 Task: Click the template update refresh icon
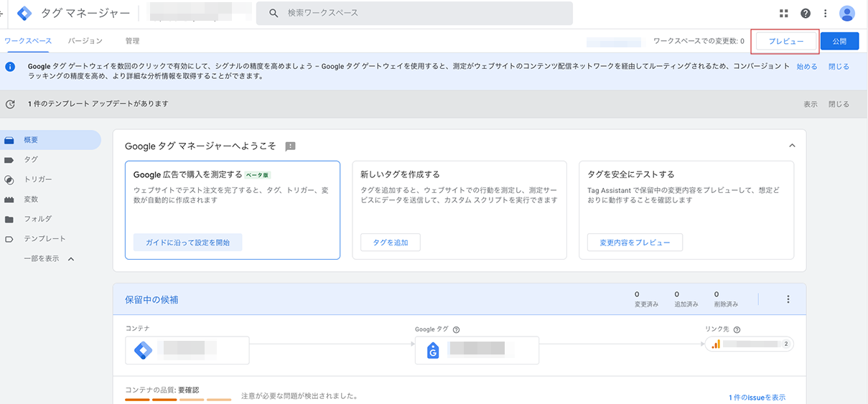(10, 104)
